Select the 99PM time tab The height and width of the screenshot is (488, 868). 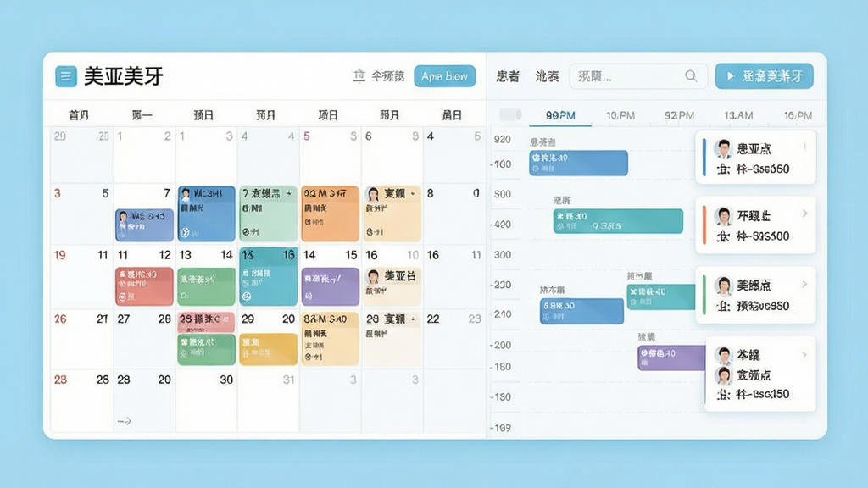pos(560,115)
